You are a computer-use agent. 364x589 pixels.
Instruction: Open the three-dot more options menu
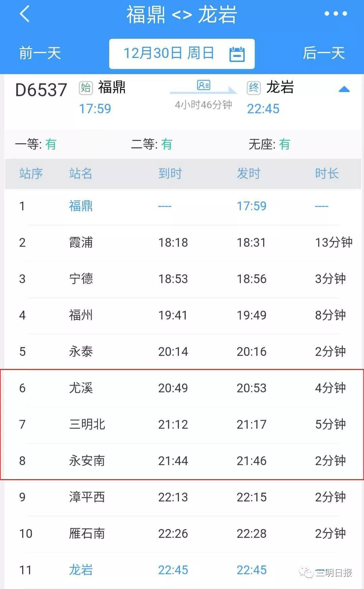(x=335, y=14)
